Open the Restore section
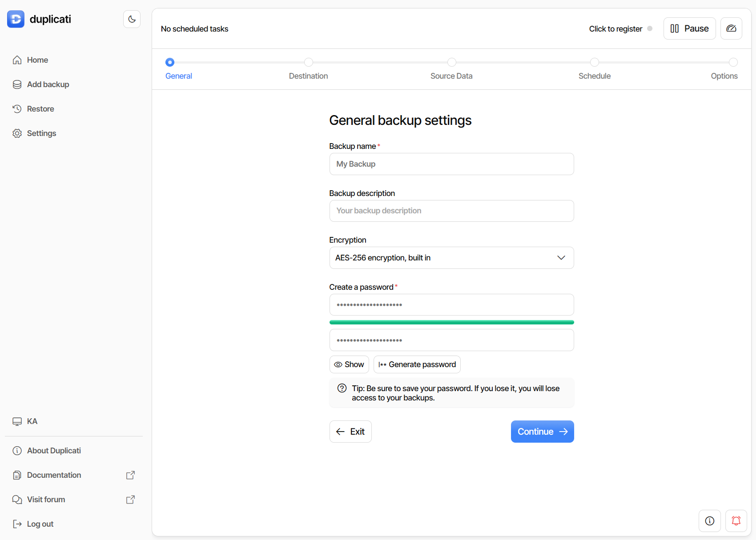This screenshot has width=756, height=540. pos(40,108)
